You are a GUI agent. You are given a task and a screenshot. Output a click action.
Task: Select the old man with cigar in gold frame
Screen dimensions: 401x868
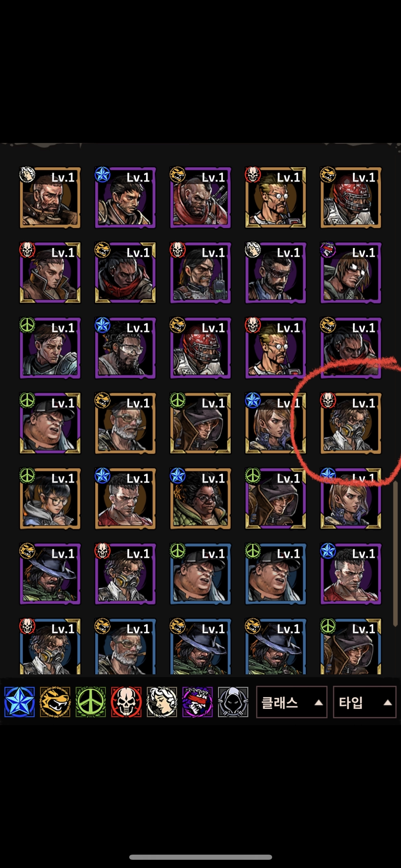click(125, 423)
